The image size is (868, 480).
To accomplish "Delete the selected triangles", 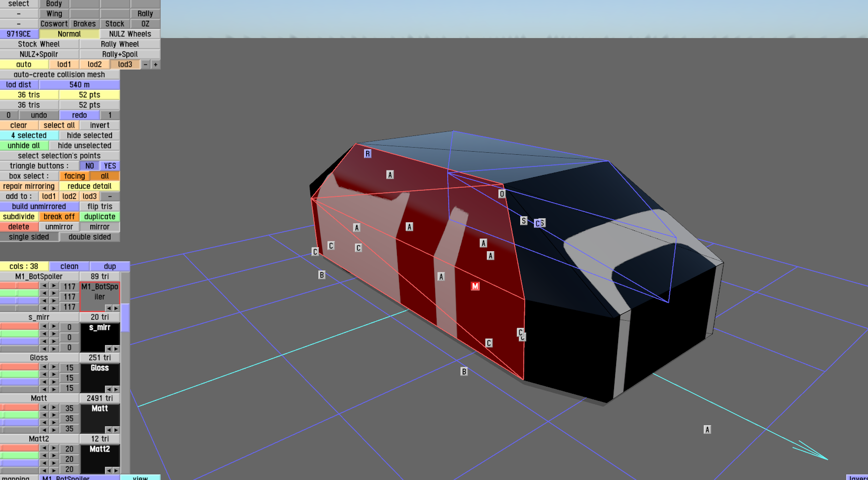I will [x=19, y=227].
